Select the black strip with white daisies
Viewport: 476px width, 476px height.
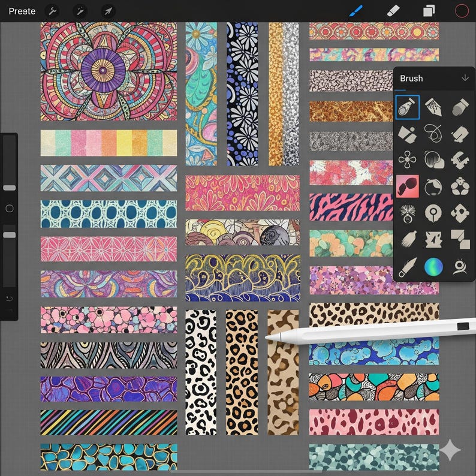[242, 94]
